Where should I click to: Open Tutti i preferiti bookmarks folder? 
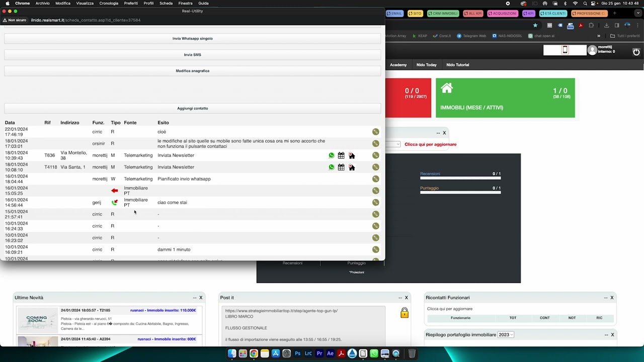click(x=625, y=36)
